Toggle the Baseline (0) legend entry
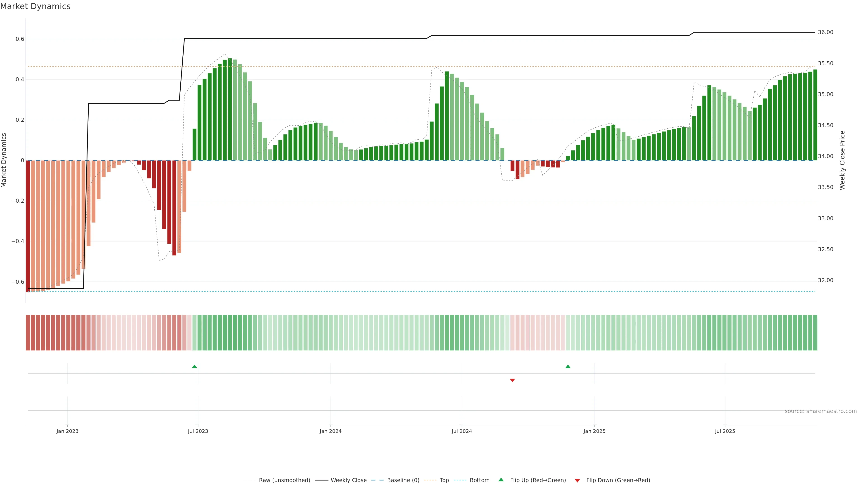This screenshot has width=868, height=488. pos(403,480)
